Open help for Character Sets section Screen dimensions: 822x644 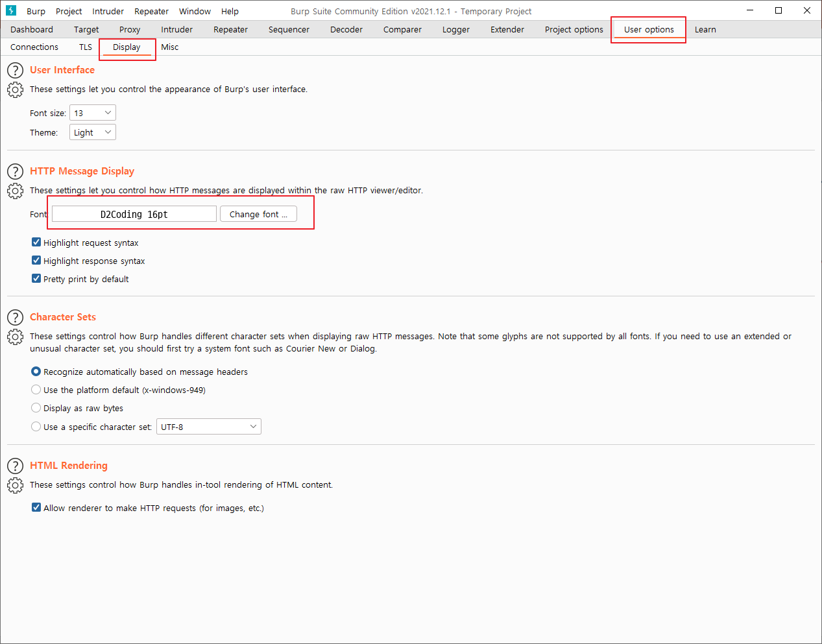15,317
